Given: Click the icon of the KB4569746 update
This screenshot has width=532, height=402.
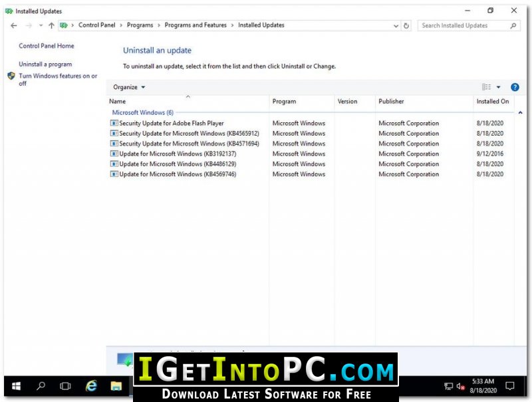Looking at the screenshot, I should coord(114,174).
